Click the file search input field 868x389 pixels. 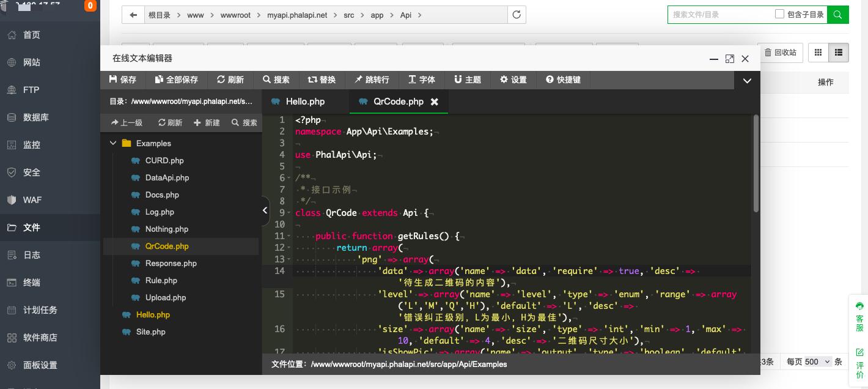click(x=720, y=15)
